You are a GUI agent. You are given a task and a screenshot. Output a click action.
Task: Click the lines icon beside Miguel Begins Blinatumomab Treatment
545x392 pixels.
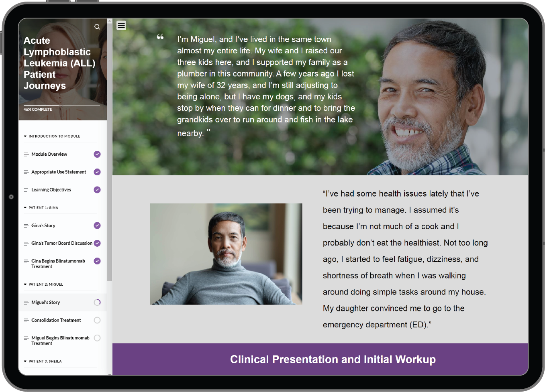[x=26, y=338]
